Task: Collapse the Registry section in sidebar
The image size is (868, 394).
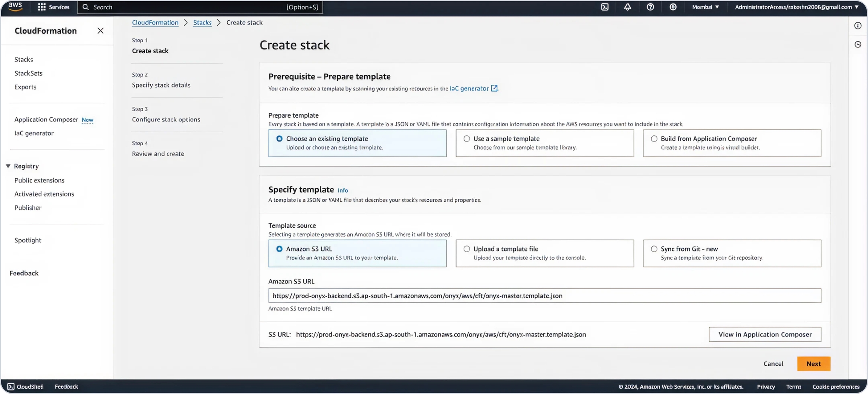Action: pyautogui.click(x=8, y=166)
